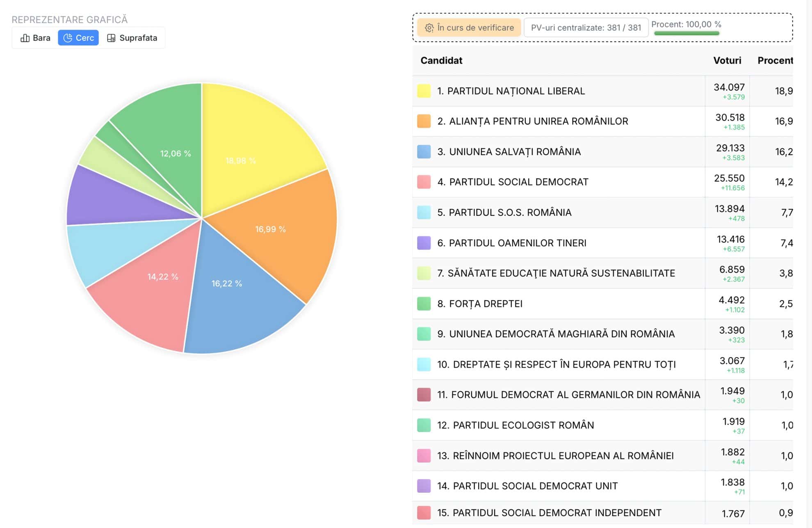This screenshot has height=528, width=812.
Task: Click the lilac swatch for Partidul Social Democrat Unit
Action: point(424,486)
